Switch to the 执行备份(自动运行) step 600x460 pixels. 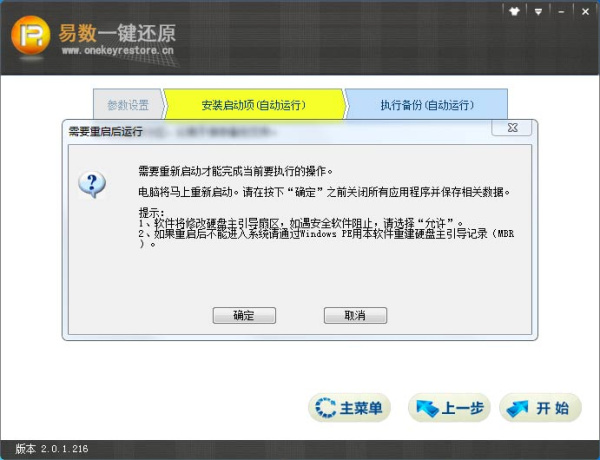point(425,105)
